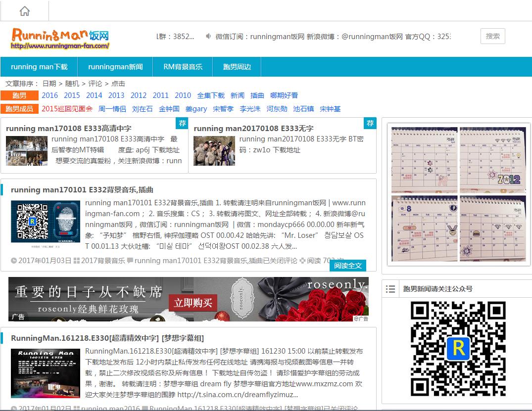Open the 跑男周边 menu
The height and width of the screenshot is (411, 532).
tap(237, 67)
